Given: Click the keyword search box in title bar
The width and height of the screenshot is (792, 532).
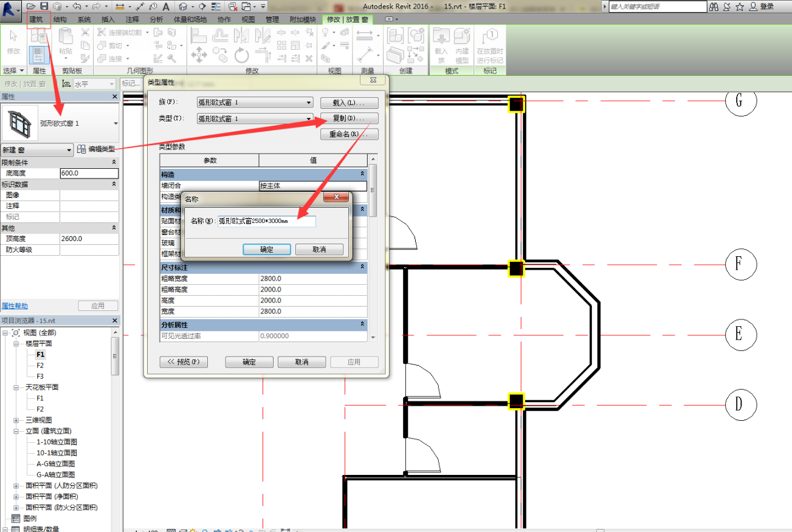Looking at the screenshot, I should click(x=657, y=6).
